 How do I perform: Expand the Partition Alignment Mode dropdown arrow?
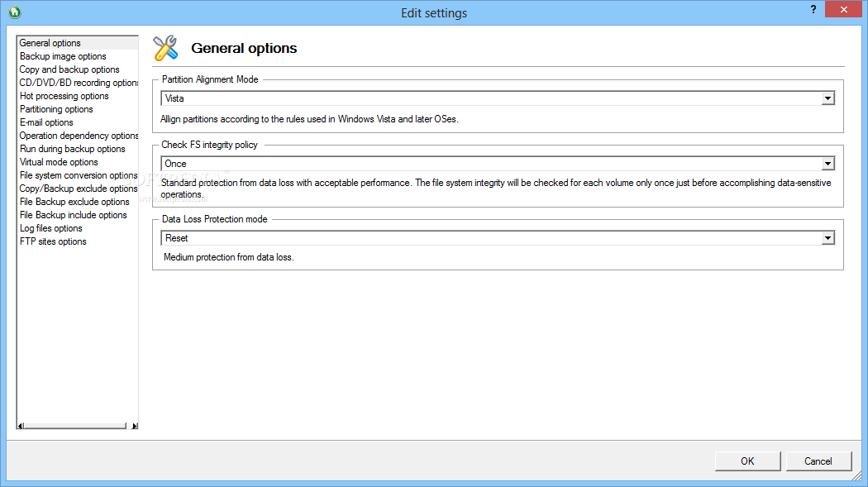[827, 98]
